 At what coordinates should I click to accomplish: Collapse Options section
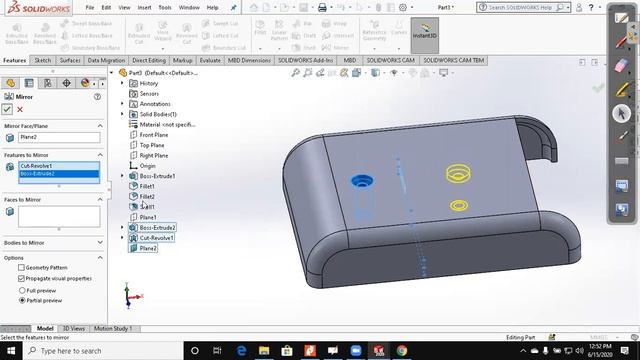[100, 258]
